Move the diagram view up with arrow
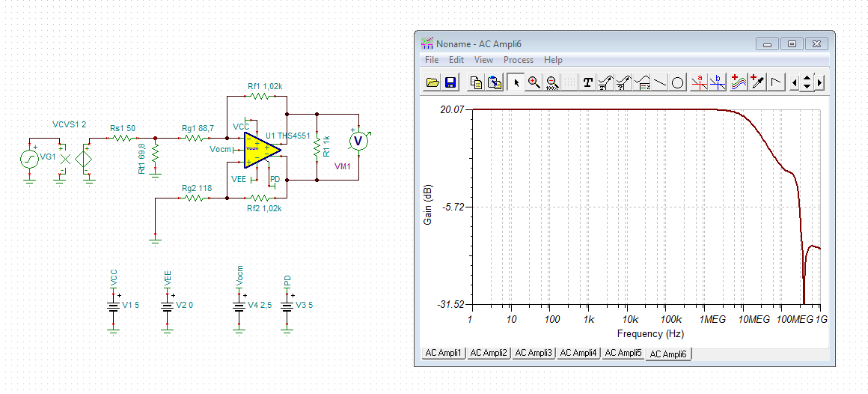Screen dimensions: 868x394 807,79
